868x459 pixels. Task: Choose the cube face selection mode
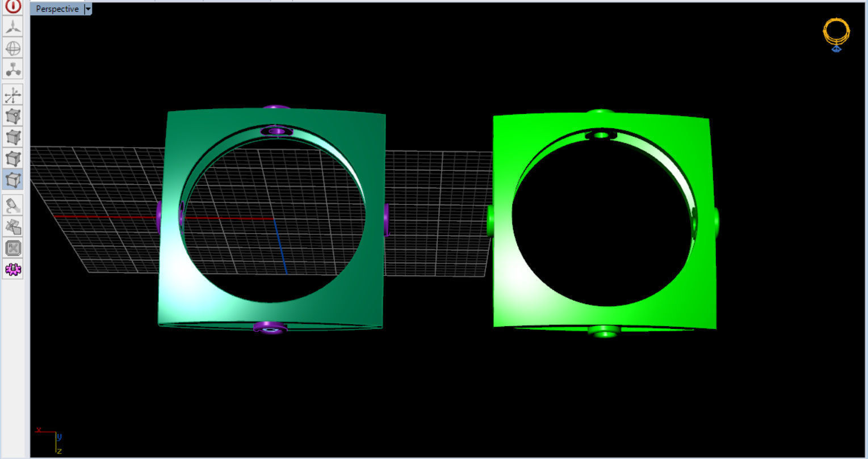tap(13, 158)
